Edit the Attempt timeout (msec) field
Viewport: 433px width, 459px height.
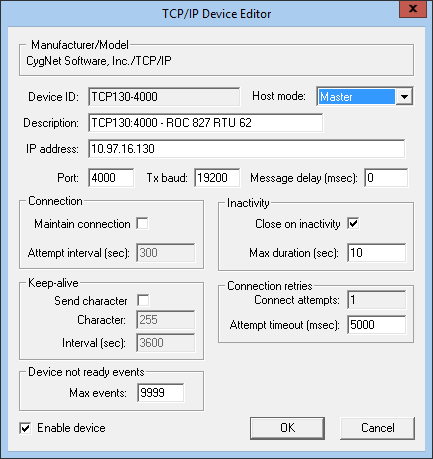377,324
